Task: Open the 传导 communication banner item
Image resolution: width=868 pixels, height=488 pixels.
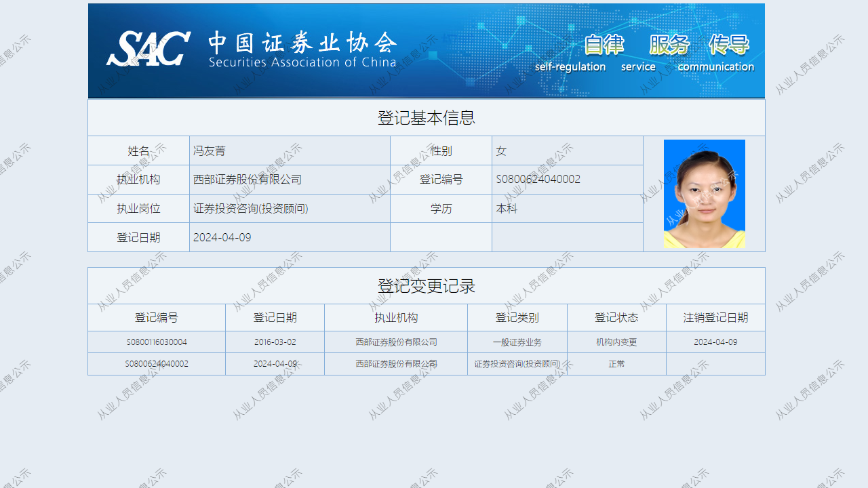Action: pos(729,45)
